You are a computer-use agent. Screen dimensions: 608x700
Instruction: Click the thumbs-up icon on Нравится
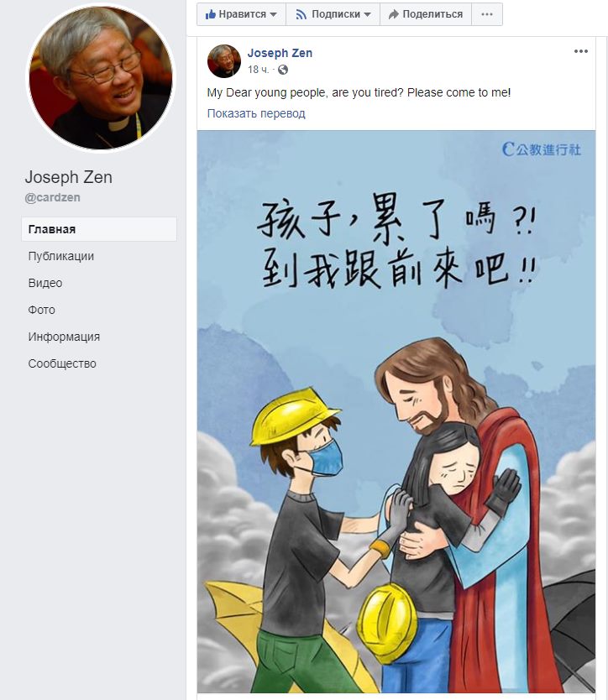click(x=211, y=14)
